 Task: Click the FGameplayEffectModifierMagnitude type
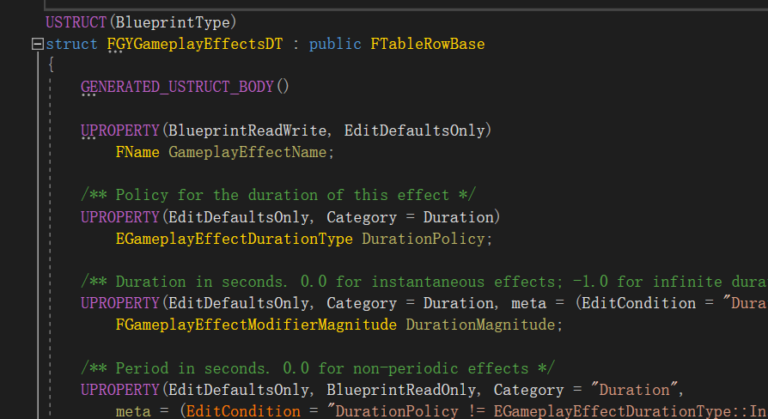(256, 324)
